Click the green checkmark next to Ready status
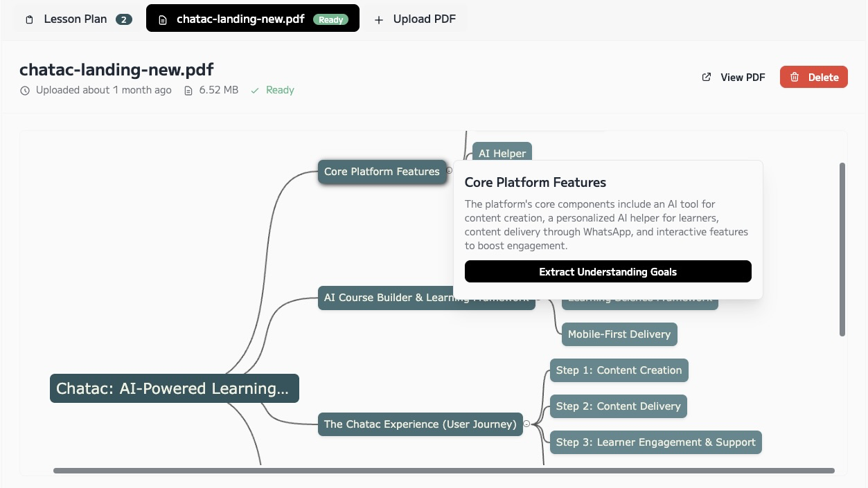The width and height of the screenshot is (868, 488). pyautogui.click(x=254, y=90)
